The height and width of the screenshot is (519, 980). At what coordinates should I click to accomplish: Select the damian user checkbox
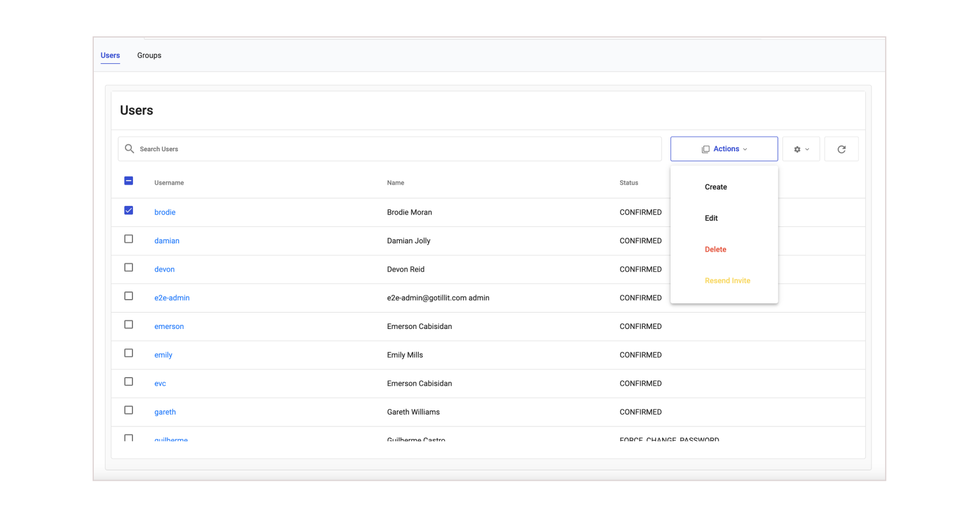coord(129,239)
